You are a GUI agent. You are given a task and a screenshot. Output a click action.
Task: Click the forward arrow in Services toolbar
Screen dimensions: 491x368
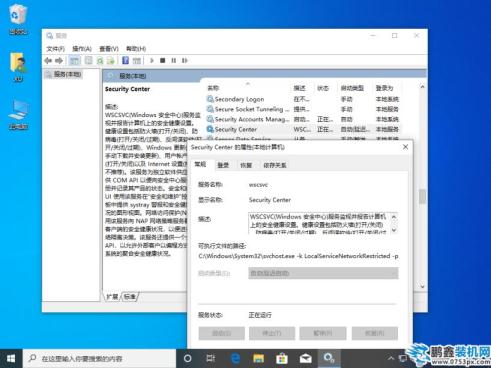pos(59,60)
